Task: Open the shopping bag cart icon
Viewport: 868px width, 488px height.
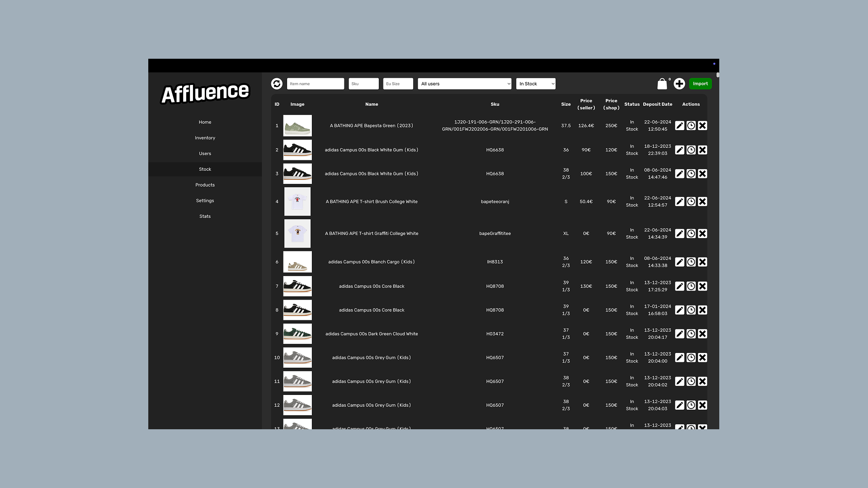Action: 662,84
